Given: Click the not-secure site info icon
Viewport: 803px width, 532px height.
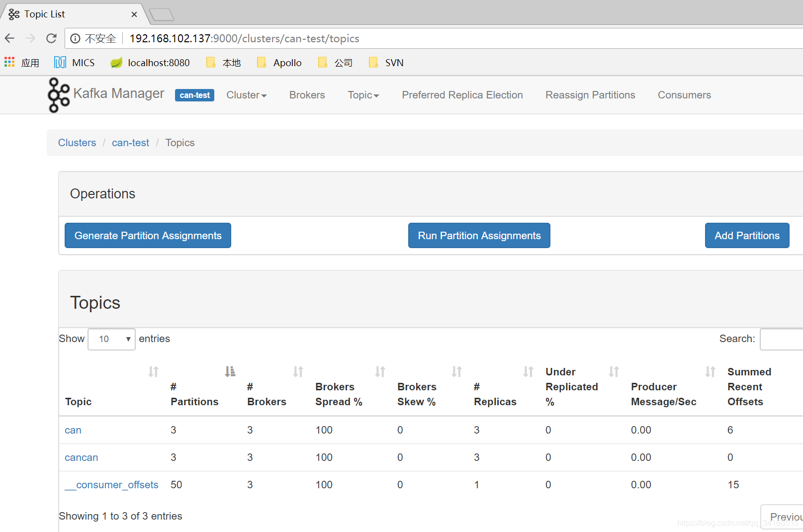Looking at the screenshot, I should click(x=75, y=38).
